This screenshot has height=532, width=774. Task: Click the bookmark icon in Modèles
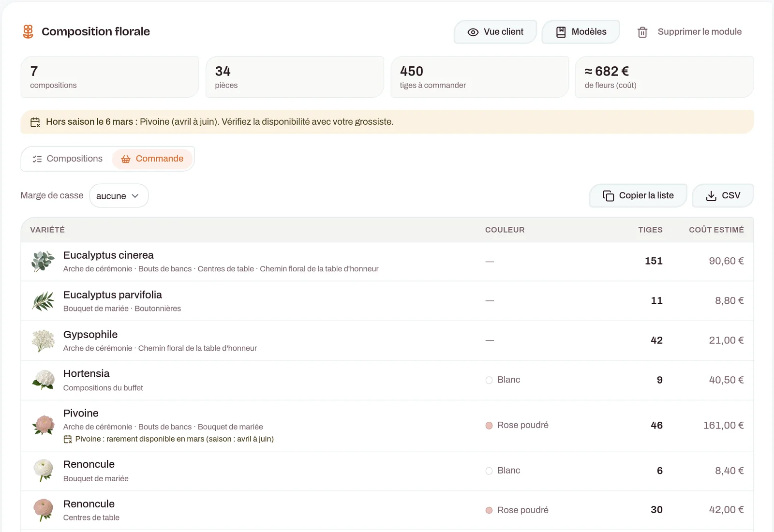point(561,32)
